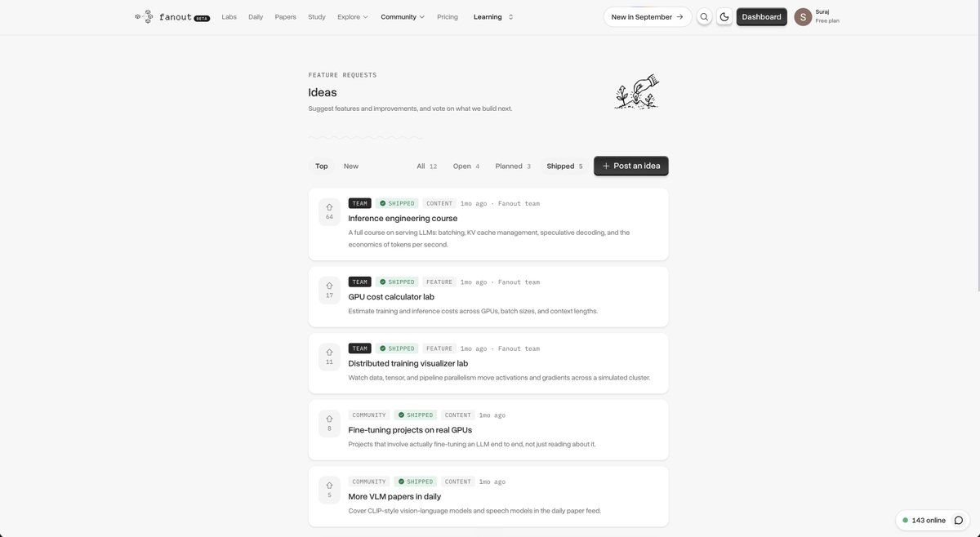
Task: Click the arrow in New in September
Action: point(679,16)
